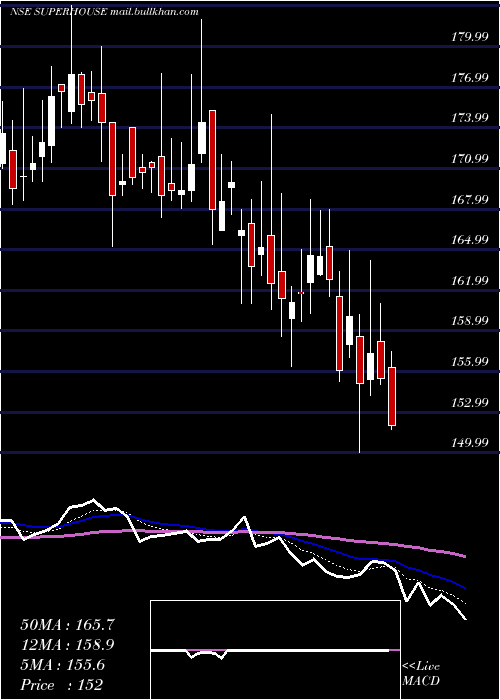Screen dimensions: 500x700
Task: Click the 179.99 price axis label
Action: [x=469, y=37]
